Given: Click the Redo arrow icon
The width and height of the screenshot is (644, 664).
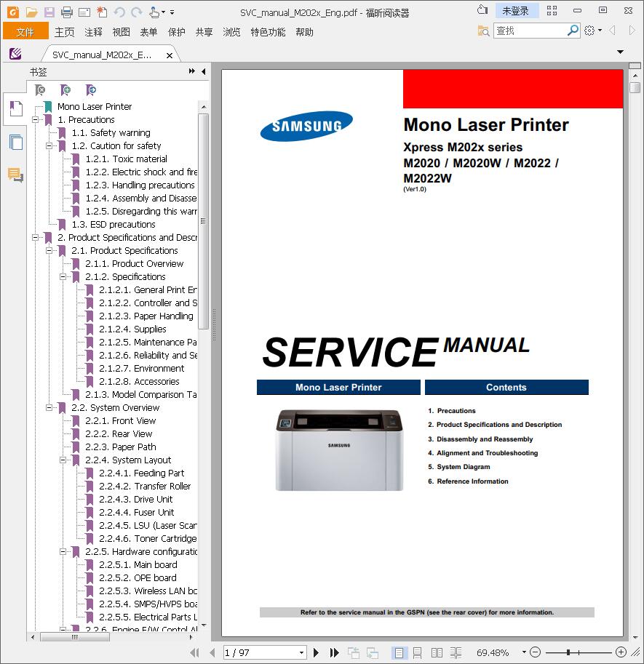Looking at the screenshot, I should (136, 12).
